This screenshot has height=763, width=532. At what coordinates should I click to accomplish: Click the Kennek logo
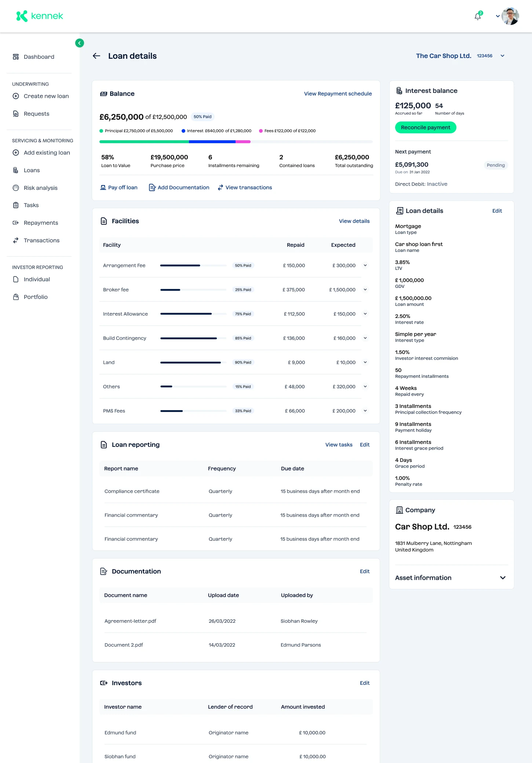tap(40, 16)
